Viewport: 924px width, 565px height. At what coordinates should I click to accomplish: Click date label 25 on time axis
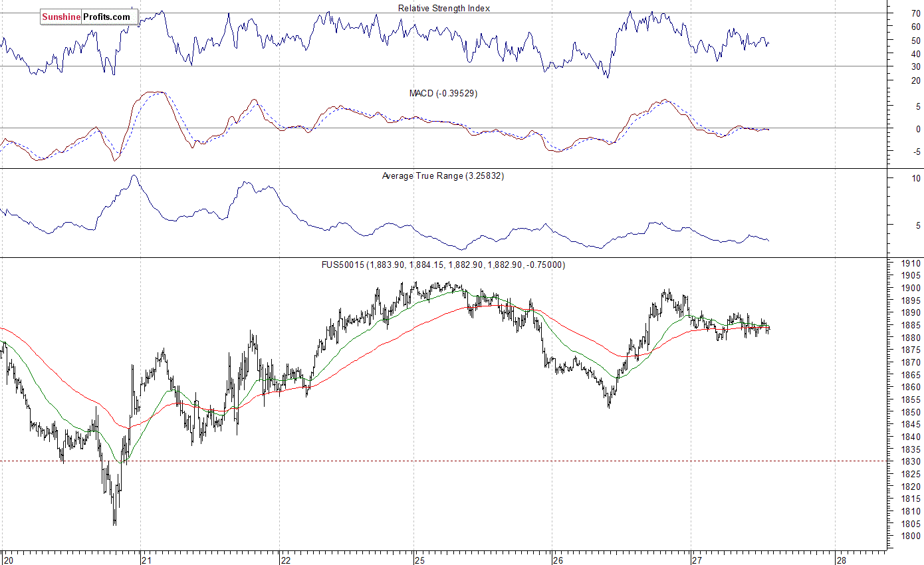[421, 560]
